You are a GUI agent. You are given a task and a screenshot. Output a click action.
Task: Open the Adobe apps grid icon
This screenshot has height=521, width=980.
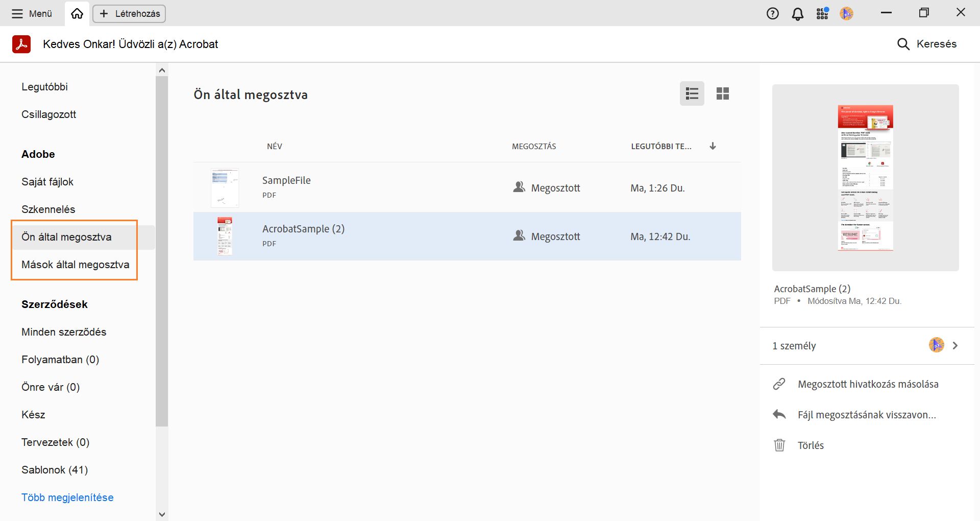(822, 14)
